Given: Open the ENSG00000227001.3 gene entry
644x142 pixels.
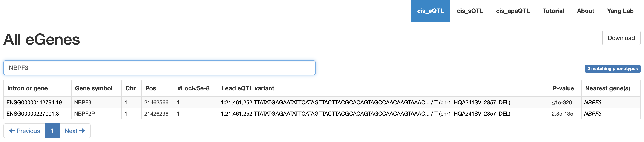Looking at the screenshot, I should tap(32, 114).
